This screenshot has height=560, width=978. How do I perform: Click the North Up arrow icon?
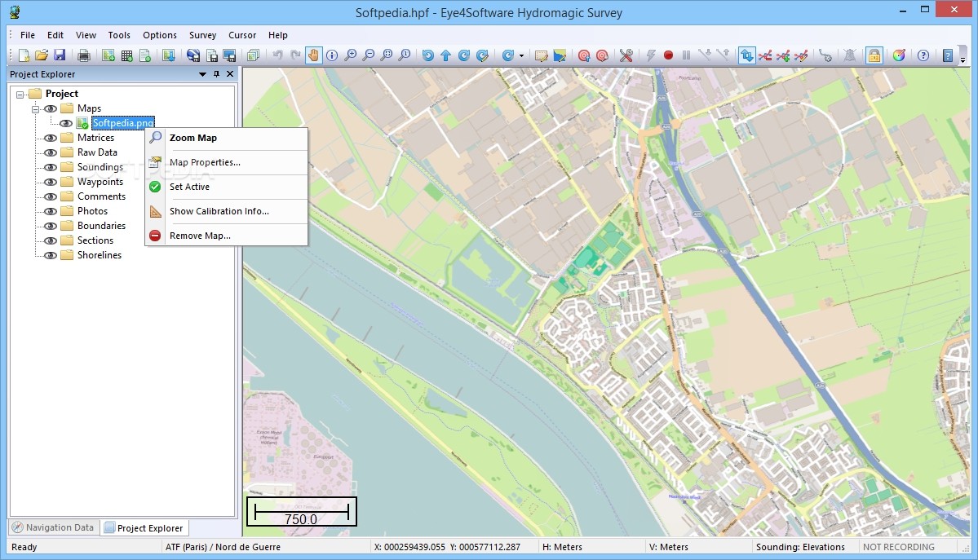point(446,55)
